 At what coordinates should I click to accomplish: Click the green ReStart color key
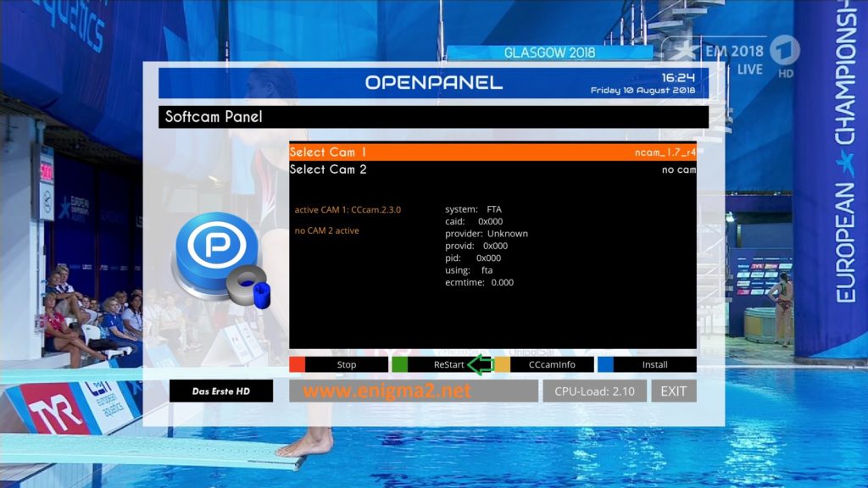click(x=400, y=364)
